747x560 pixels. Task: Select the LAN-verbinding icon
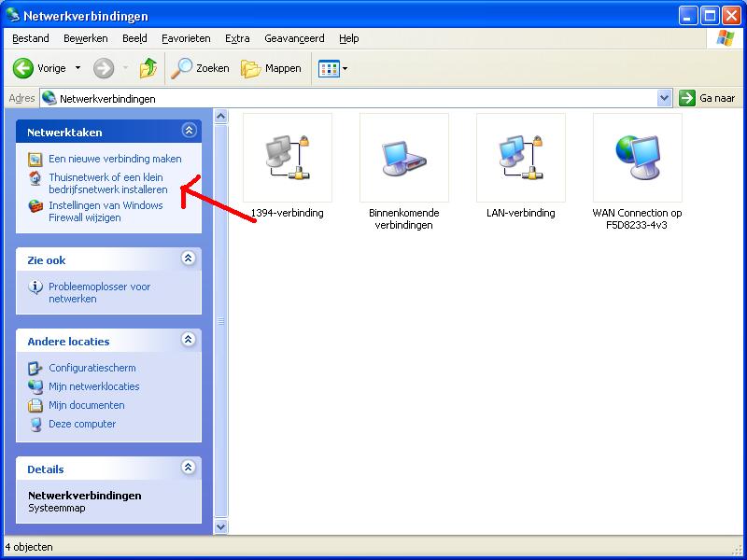(521, 158)
